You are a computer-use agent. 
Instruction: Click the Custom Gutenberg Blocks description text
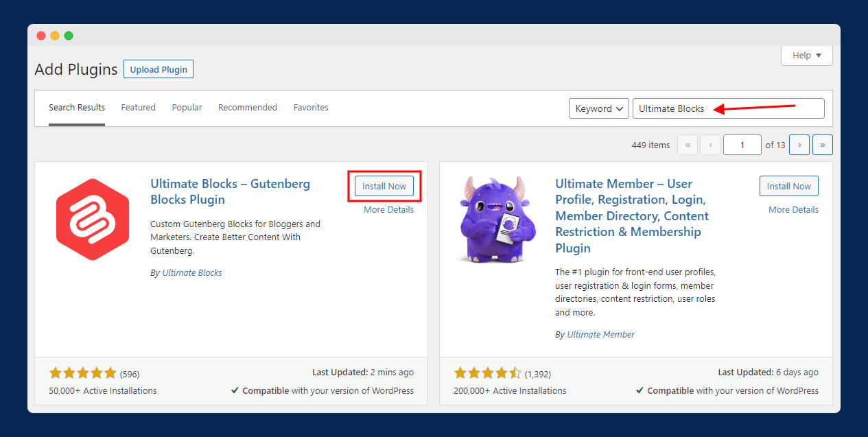click(235, 237)
